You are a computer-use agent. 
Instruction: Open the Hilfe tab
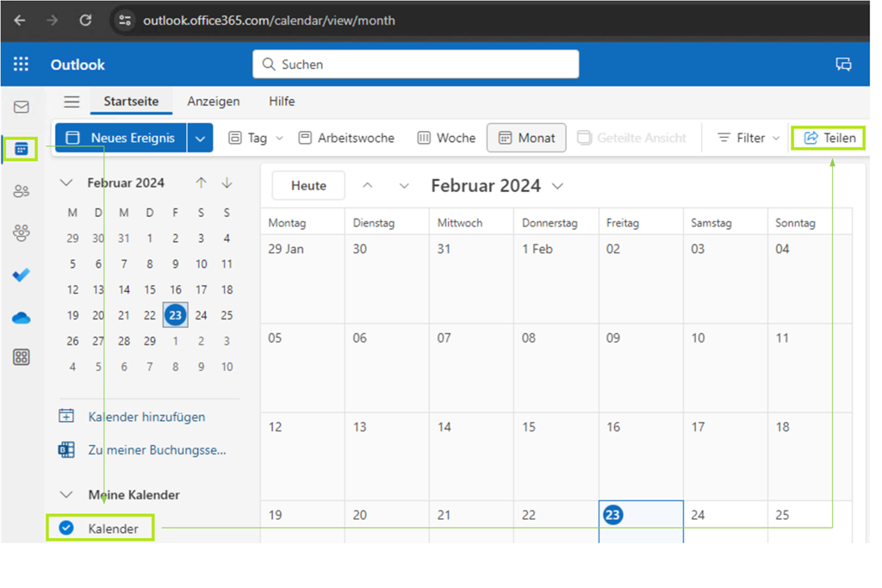(282, 102)
